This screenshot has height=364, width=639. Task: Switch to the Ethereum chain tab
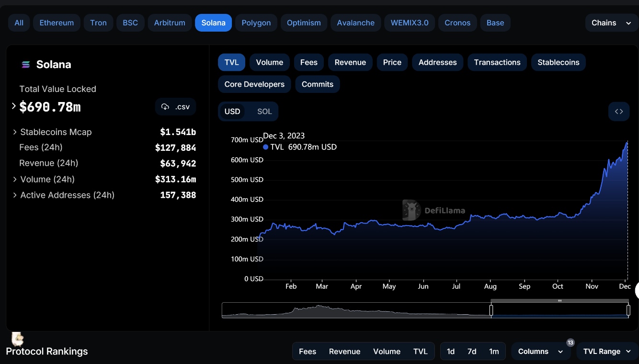tap(57, 23)
